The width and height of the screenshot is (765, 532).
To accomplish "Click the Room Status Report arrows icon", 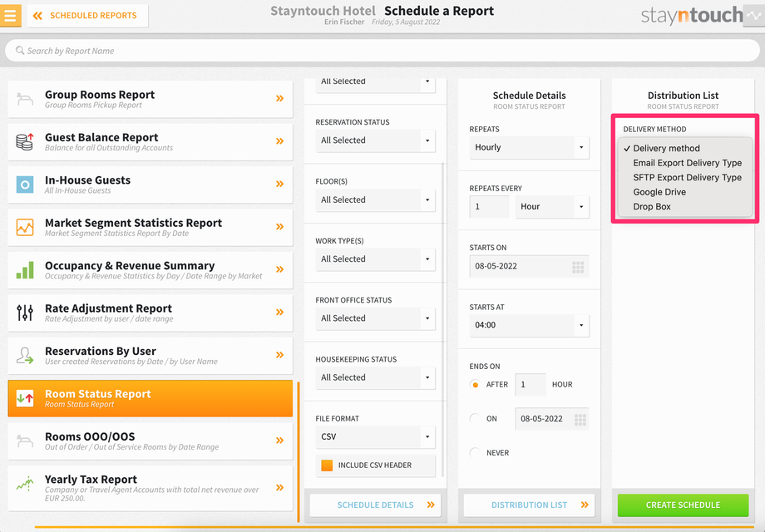I will click(25, 398).
